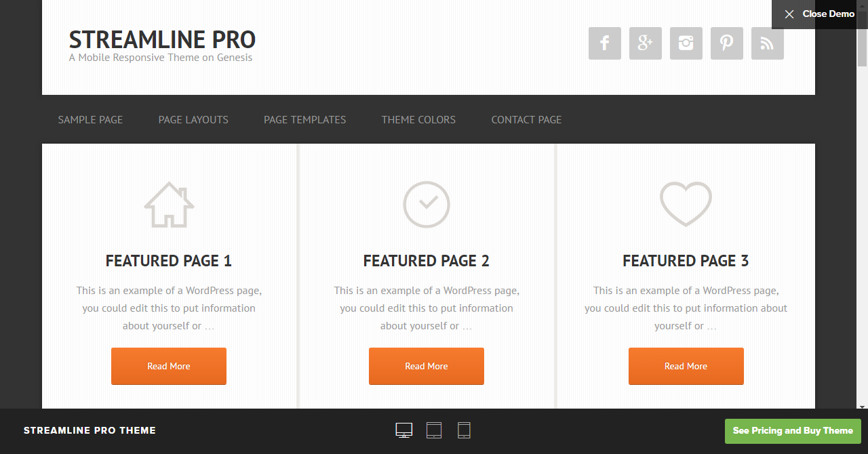Switch to portrait mobile preview icon
Screen dimensions: 868x454
pos(464,430)
